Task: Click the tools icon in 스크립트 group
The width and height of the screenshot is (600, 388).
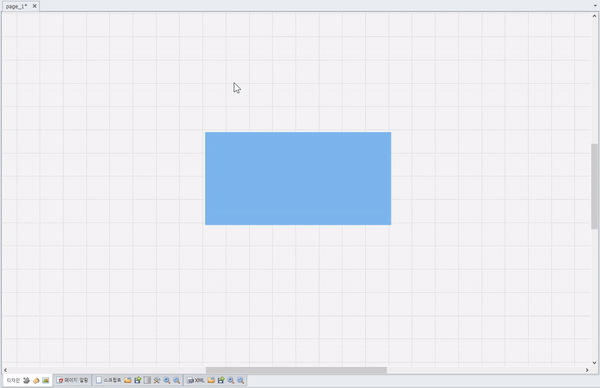Action: tap(157, 380)
